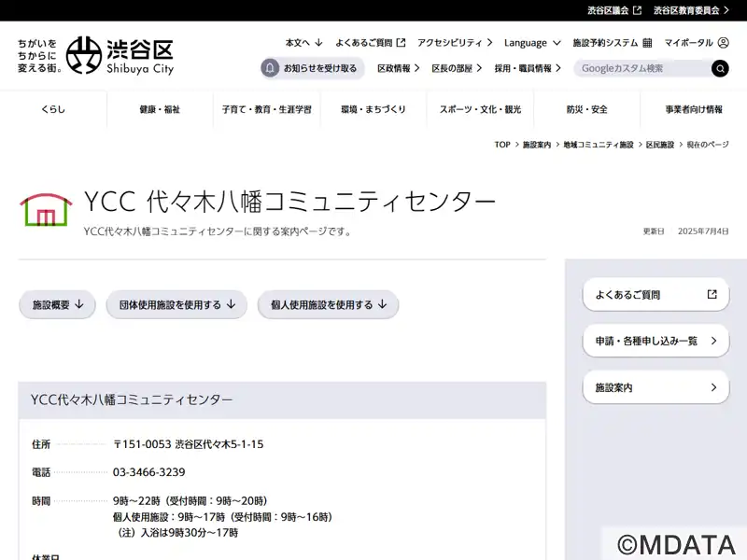The image size is (747, 560).
Task: Expand the Language dropdown
Action: pos(532,43)
